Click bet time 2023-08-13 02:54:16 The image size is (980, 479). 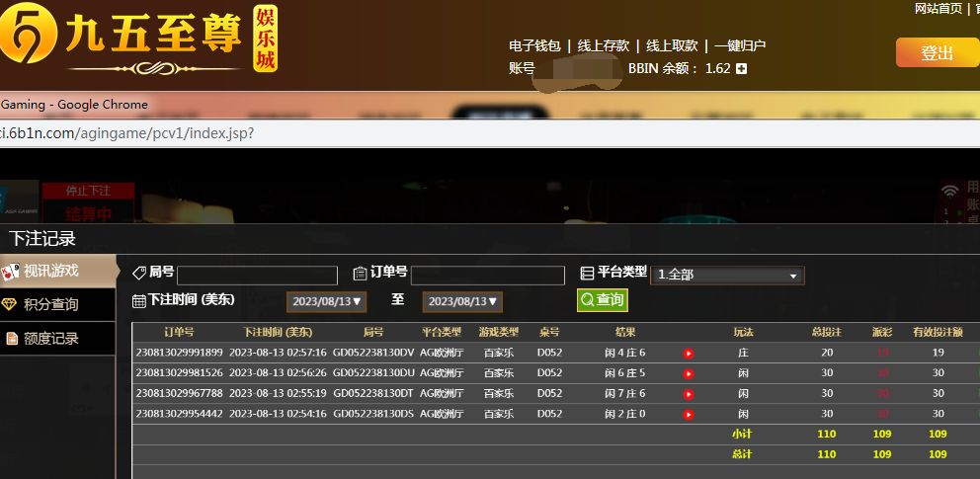[x=278, y=414]
